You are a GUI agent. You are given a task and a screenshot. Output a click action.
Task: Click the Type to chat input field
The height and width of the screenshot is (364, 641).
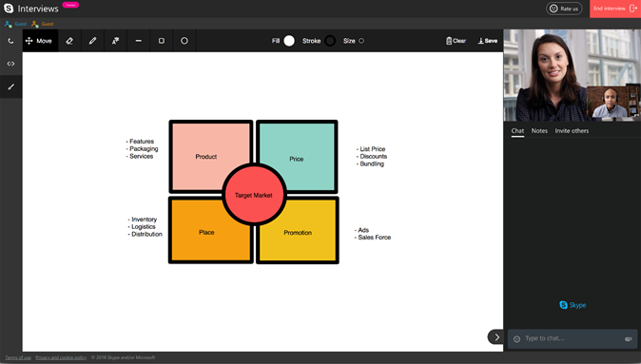572,338
